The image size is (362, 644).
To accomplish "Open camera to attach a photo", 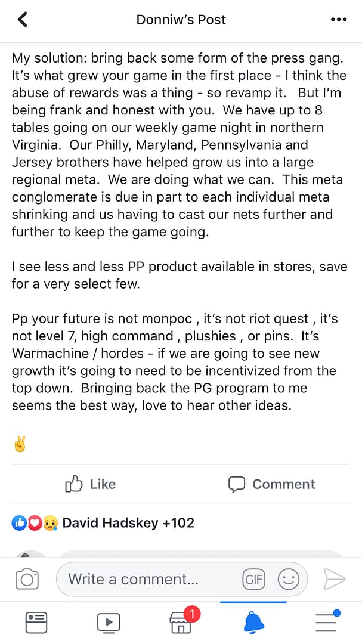I will 27,579.
